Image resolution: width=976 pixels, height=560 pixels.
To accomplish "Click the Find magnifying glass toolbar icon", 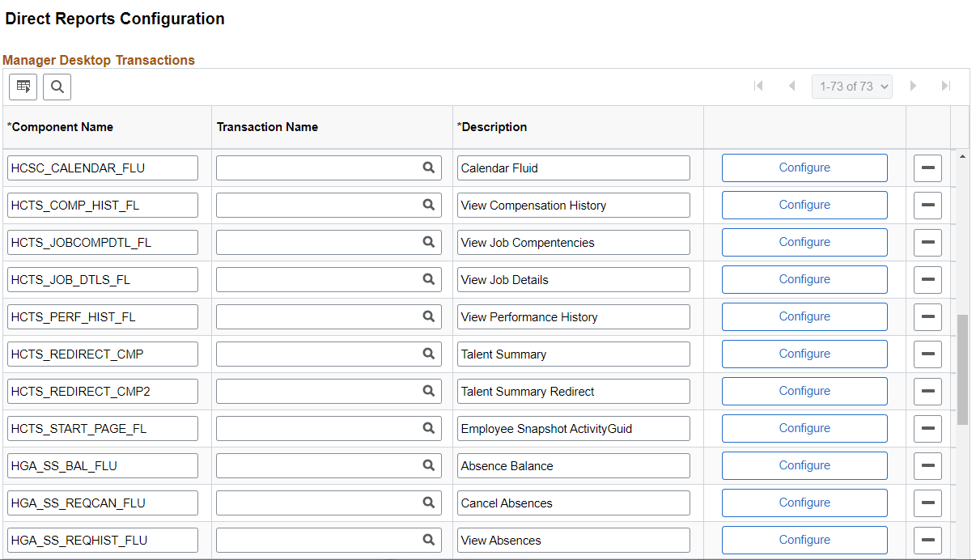I will point(57,87).
